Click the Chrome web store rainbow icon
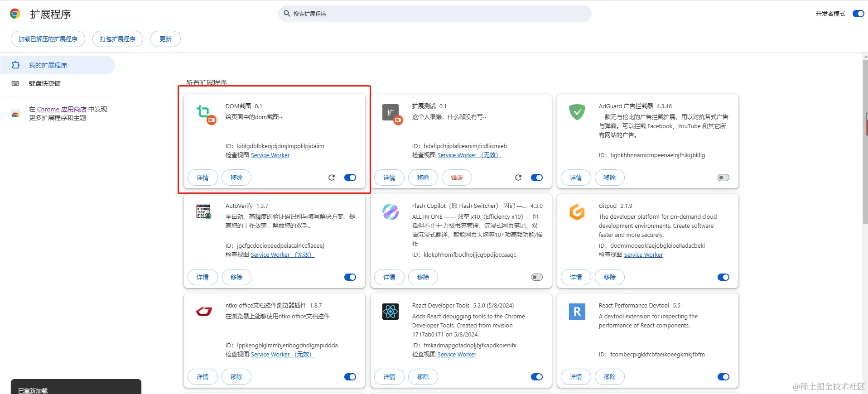 pyautogui.click(x=15, y=114)
